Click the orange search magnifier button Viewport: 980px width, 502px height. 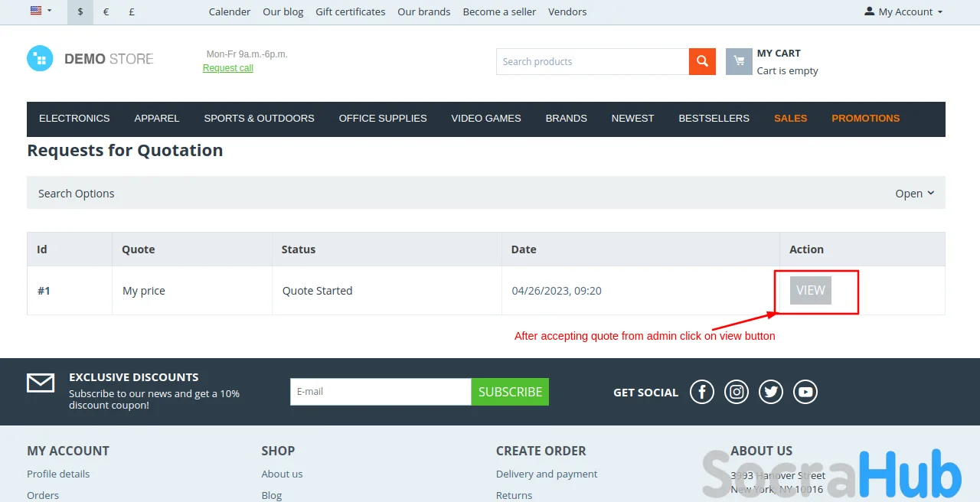[702, 62]
